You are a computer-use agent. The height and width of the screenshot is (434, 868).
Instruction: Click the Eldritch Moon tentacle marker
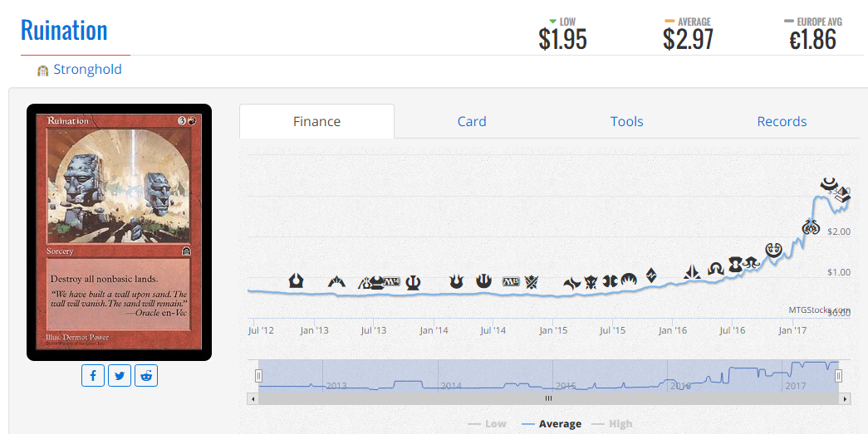[x=751, y=262]
